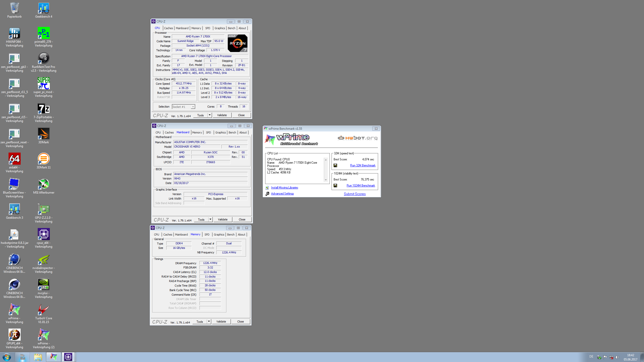Select the 3DMark 11 desktop icon

pos(44,161)
